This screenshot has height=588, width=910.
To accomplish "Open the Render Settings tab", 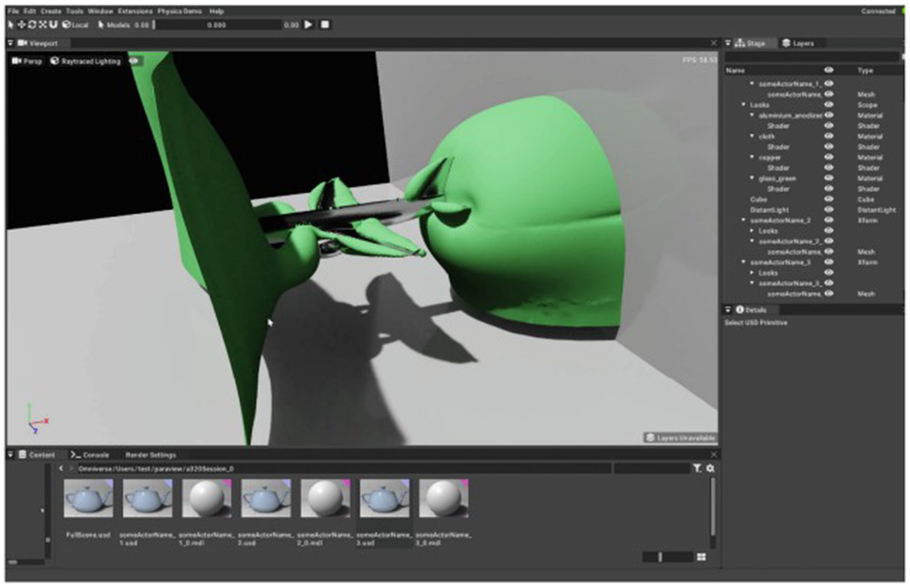I will pos(150,455).
